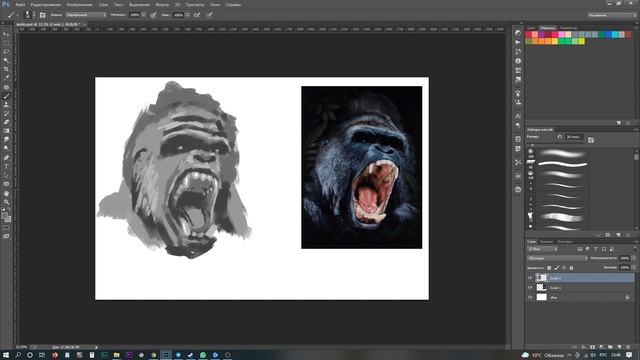
Task: Hide the Слой 2 layer
Action: click(530, 278)
